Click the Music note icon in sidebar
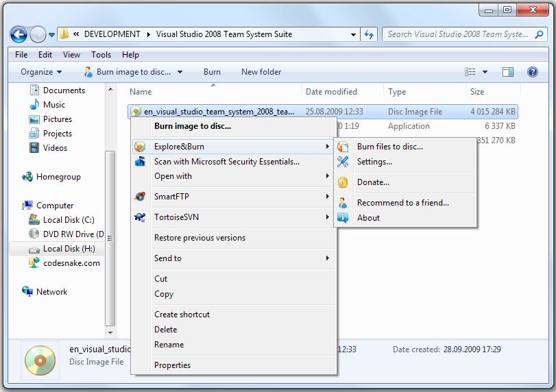The height and width of the screenshot is (392, 556). pos(34,105)
